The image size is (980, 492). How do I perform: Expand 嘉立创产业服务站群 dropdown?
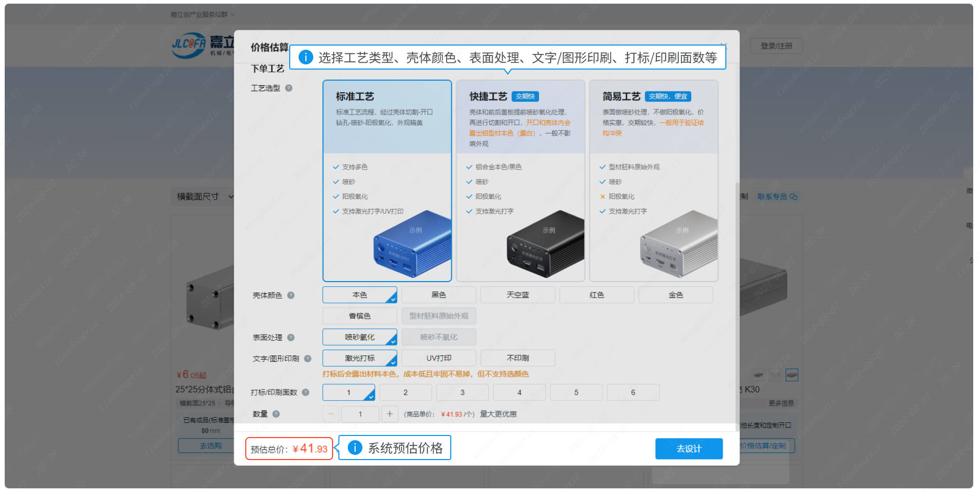click(202, 15)
